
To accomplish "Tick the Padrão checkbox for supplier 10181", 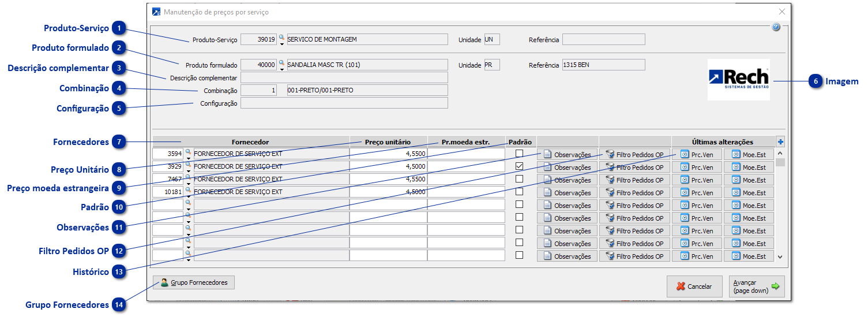I will [x=519, y=192].
